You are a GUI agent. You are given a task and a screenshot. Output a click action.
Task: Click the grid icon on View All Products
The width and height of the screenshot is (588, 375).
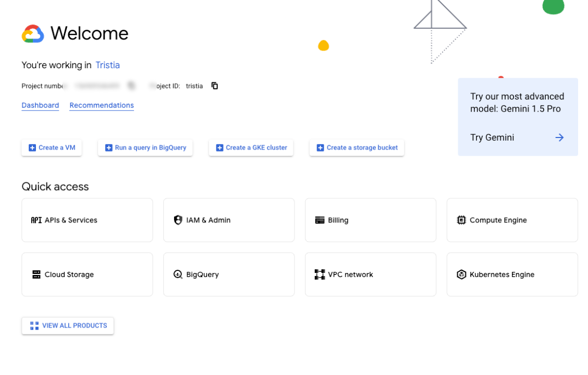34,326
